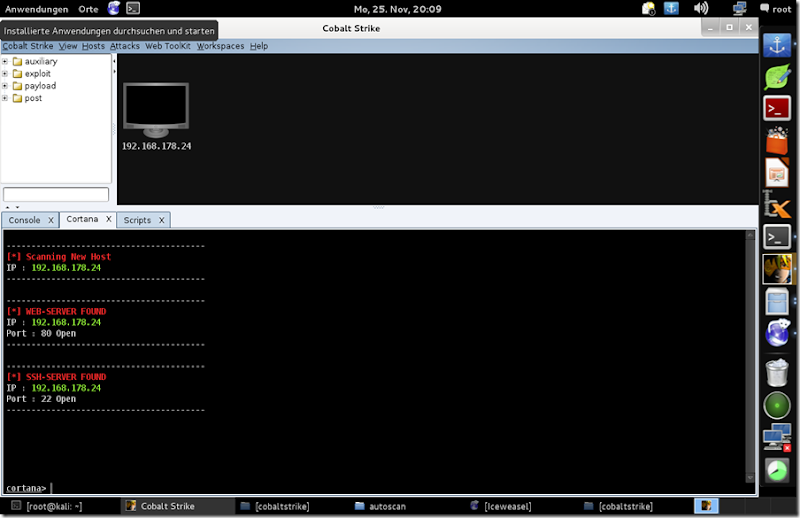Viewport: 800px width, 518px height.
Task: Click the workspace switcher in bottom panel
Action: [x=706, y=506]
